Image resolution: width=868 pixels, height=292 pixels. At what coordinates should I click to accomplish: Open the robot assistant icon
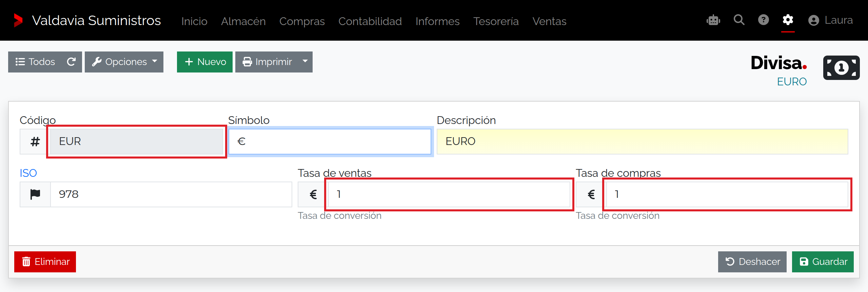coord(713,20)
